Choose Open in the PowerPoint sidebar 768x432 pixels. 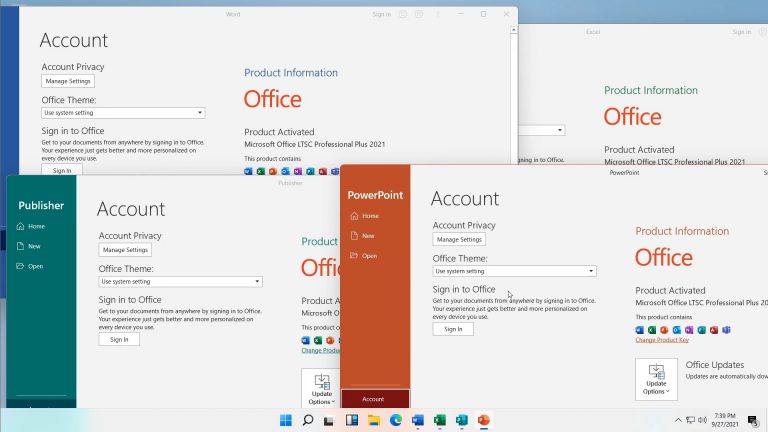(x=364, y=256)
